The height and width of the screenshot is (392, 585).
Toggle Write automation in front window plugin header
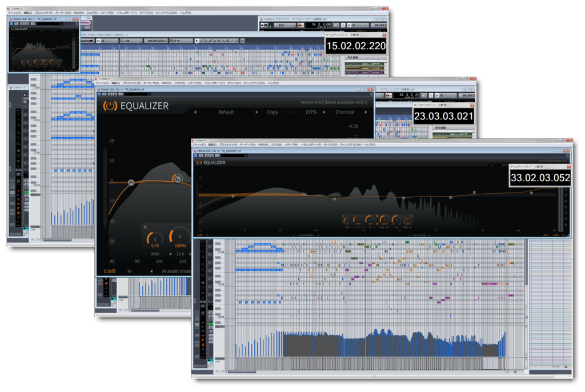[211, 155]
